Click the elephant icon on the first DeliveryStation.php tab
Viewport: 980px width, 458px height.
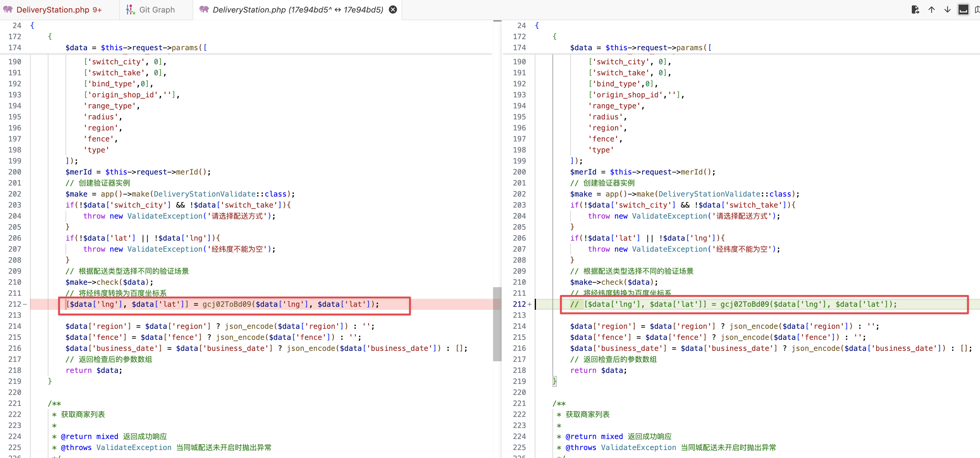click(x=8, y=10)
